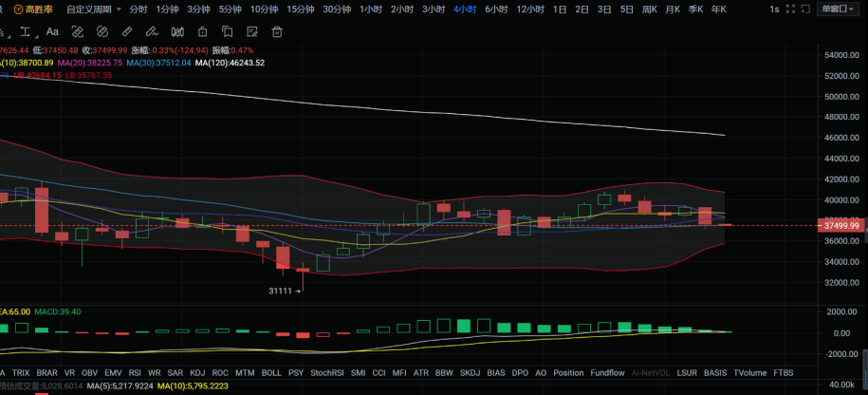This screenshot has width=868, height=395.
Task: Show the MTM indicator
Action: pyautogui.click(x=245, y=373)
